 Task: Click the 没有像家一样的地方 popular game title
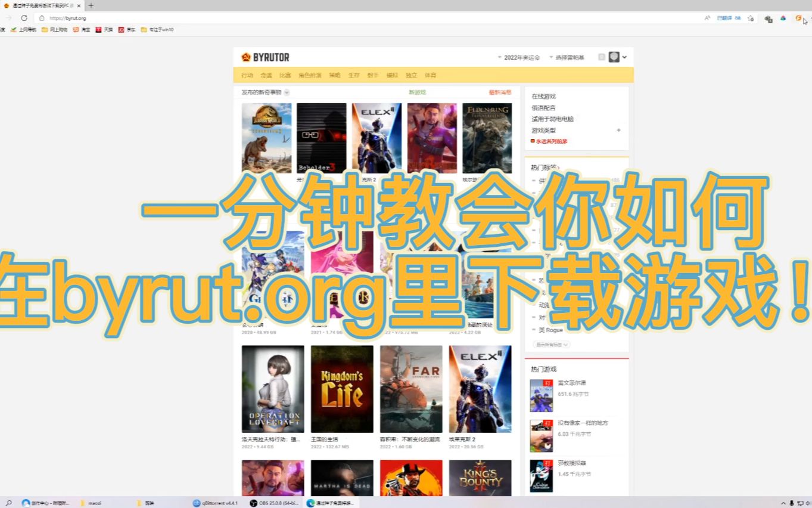tap(583, 423)
